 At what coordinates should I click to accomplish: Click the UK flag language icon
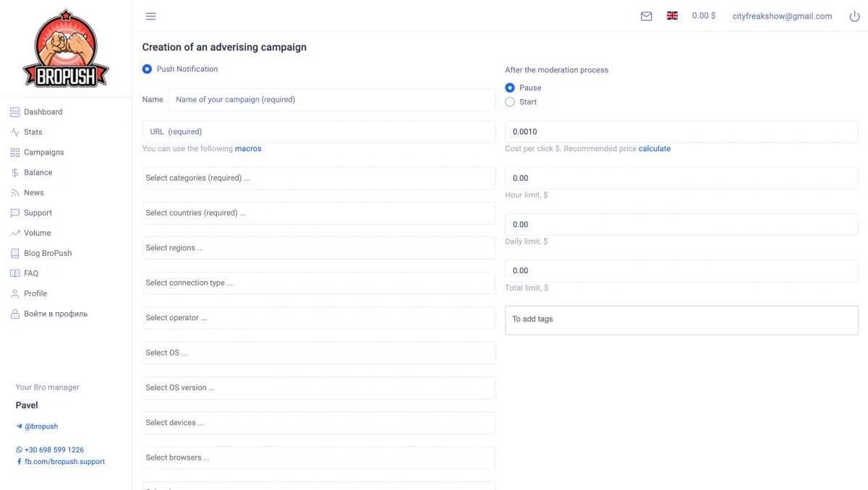click(672, 15)
